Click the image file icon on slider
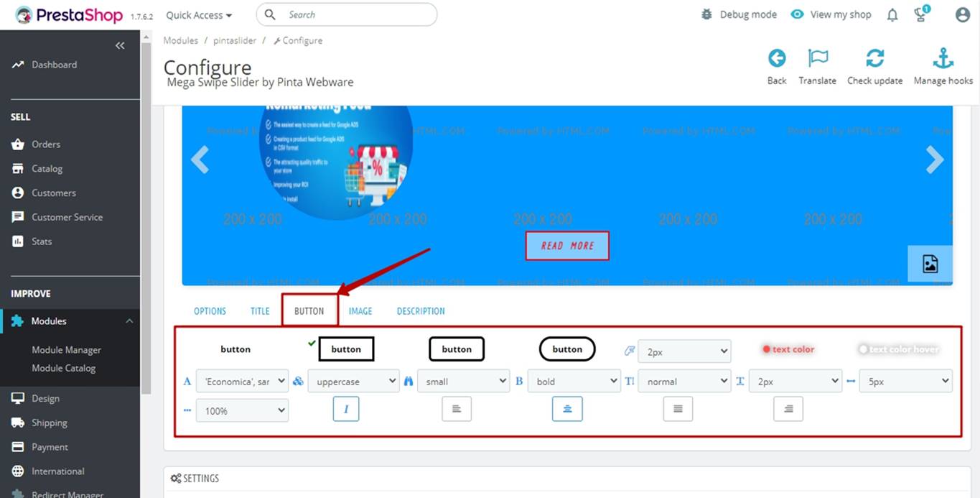Image resolution: width=980 pixels, height=498 pixels. click(930, 264)
